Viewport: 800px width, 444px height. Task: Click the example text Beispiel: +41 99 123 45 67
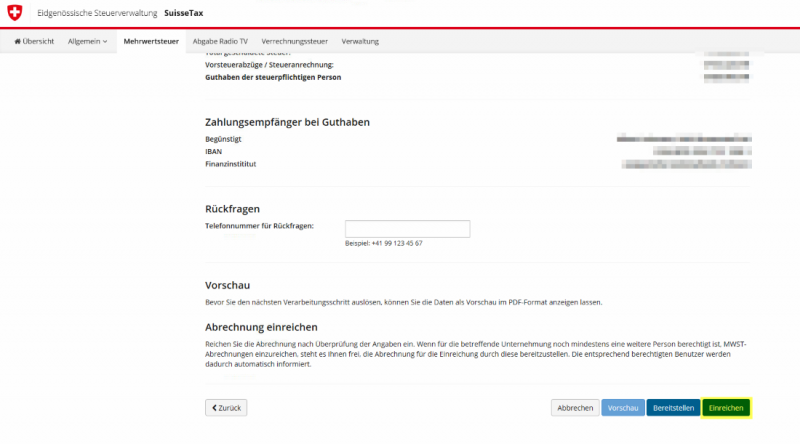coord(384,243)
